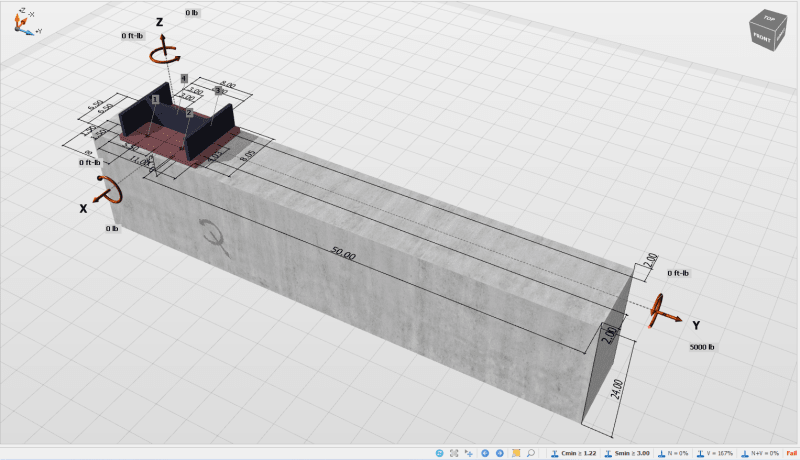The image size is (800, 460).
Task: Click the 24.00 concrete depth dimension
Action: pyautogui.click(x=617, y=390)
